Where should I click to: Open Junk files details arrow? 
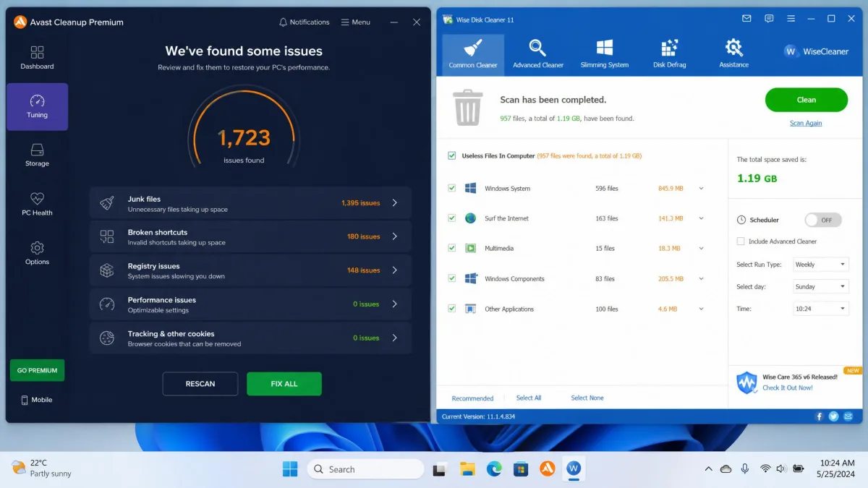(x=395, y=203)
